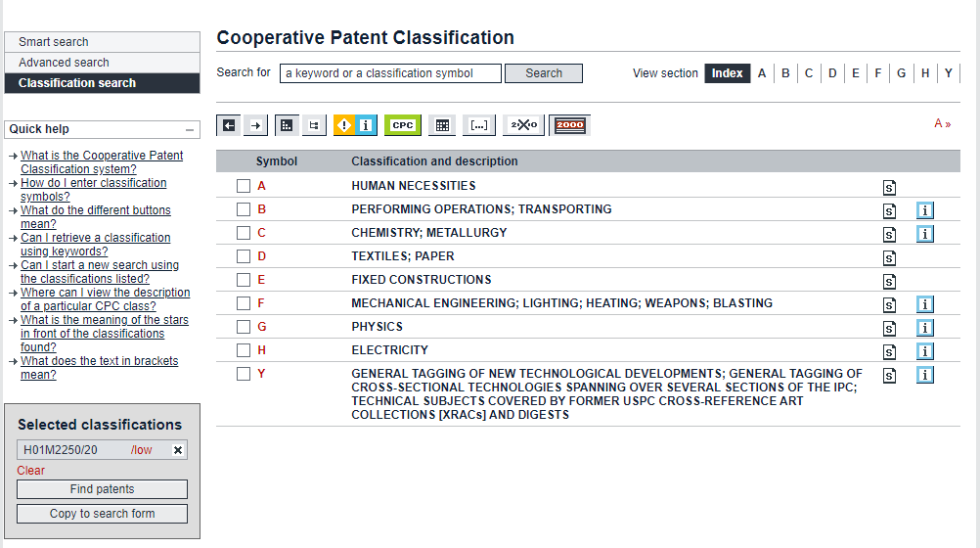
Task: Click the grid table toolbar icon
Action: point(442,125)
